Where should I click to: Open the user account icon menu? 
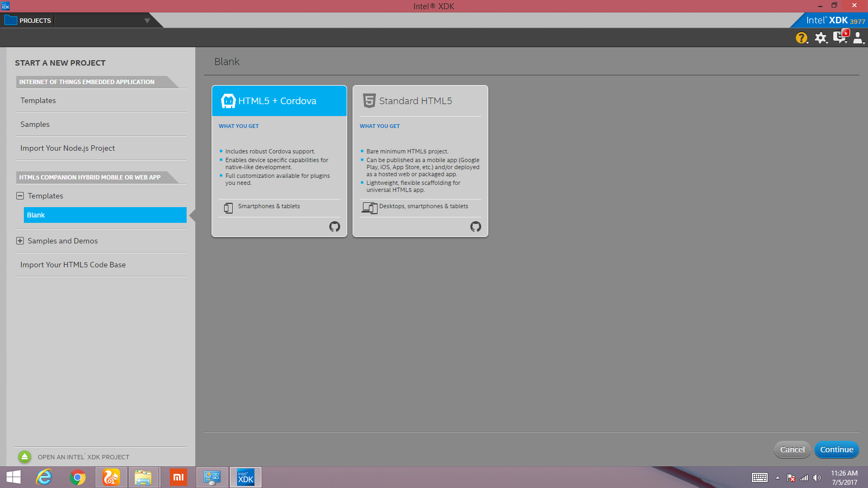click(858, 37)
